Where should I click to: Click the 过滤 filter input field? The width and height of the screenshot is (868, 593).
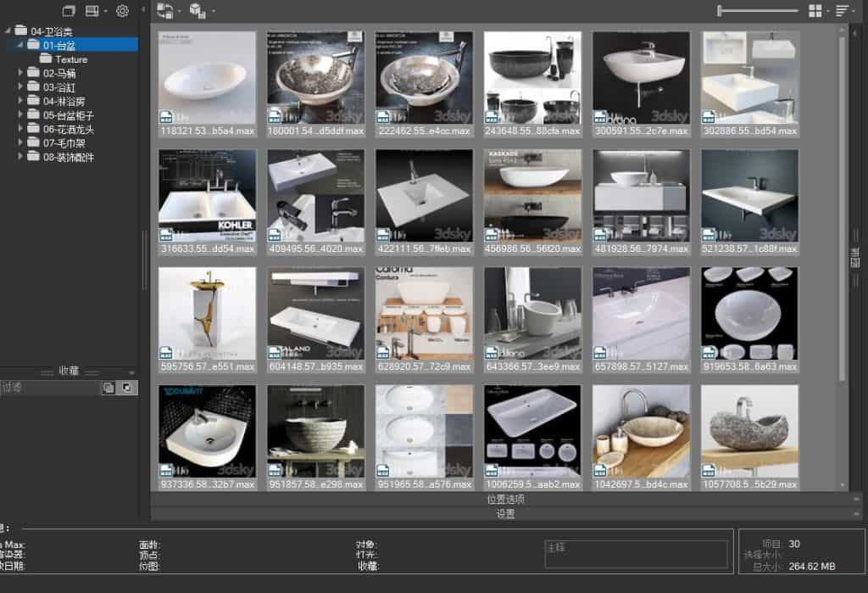49,387
